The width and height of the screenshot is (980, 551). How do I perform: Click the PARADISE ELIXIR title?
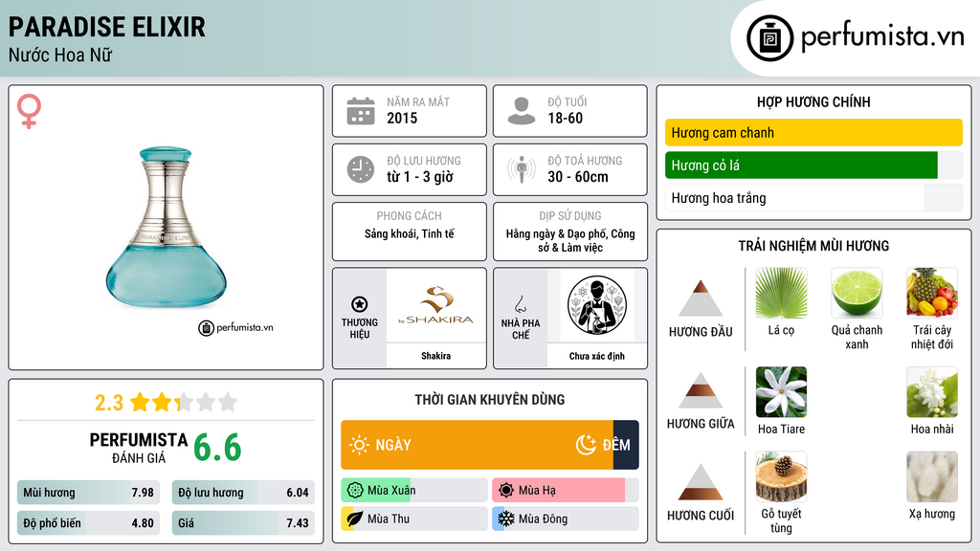click(x=107, y=27)
